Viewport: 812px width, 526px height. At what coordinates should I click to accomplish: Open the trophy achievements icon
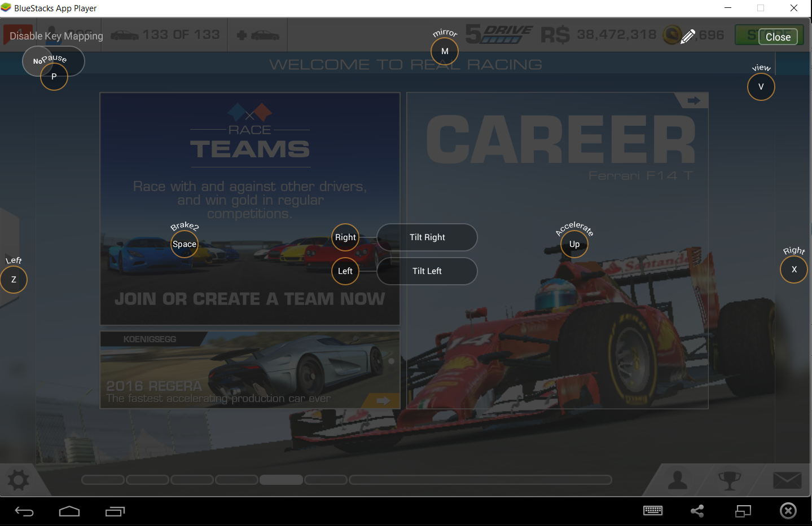[729, 480]
